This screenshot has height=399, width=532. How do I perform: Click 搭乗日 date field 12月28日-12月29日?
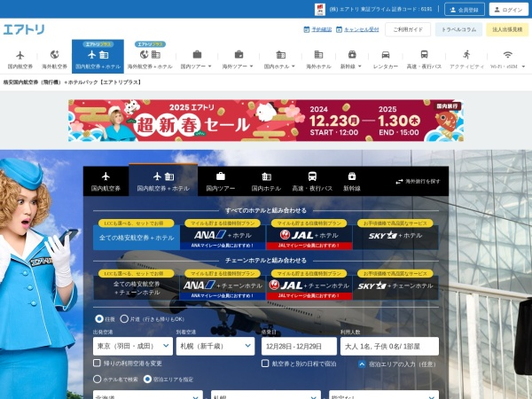[x=299, y=346]
